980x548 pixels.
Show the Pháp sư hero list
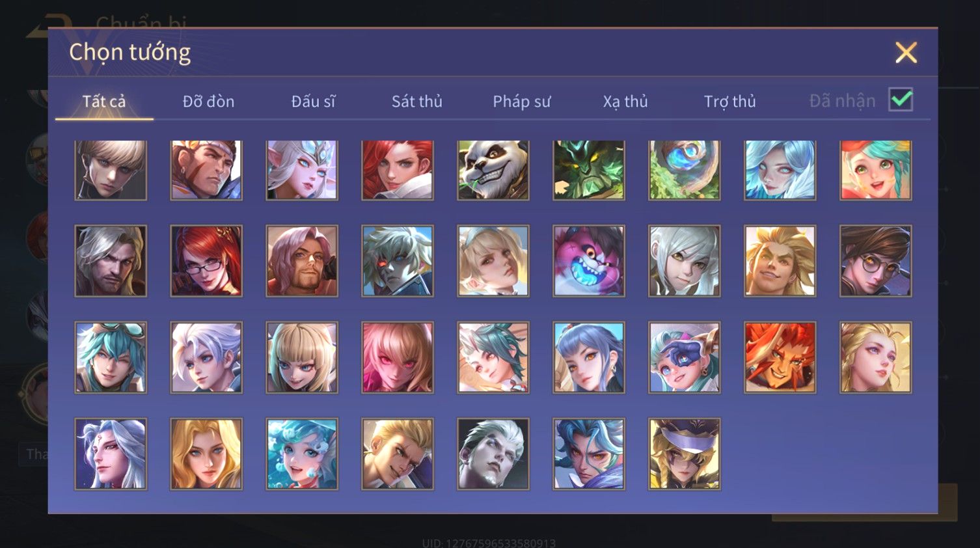point(521,102)
